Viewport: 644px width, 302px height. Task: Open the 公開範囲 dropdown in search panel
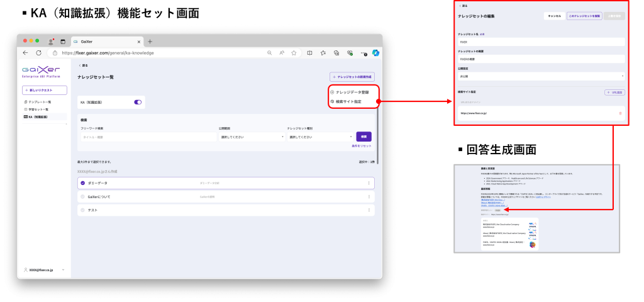[x=252, y=137]
